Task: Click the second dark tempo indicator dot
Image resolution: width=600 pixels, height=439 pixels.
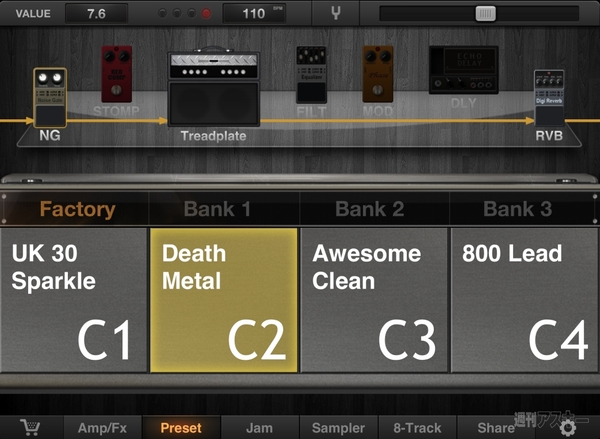Action: coord(177,14)
